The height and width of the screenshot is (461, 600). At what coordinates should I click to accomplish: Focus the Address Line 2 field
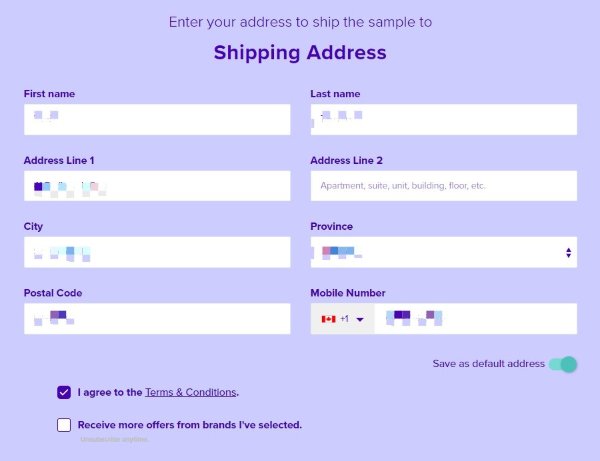tap(443, 186)
